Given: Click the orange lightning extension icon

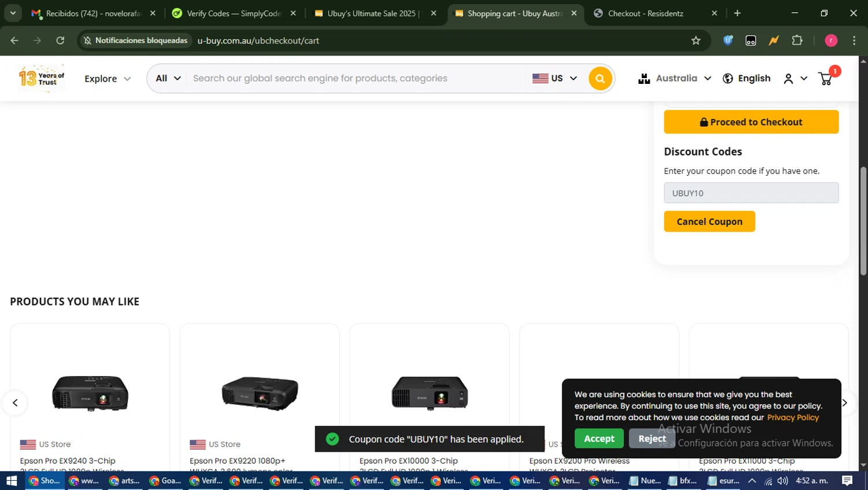Looking at the screenshot, I should [x=774, y=40].
